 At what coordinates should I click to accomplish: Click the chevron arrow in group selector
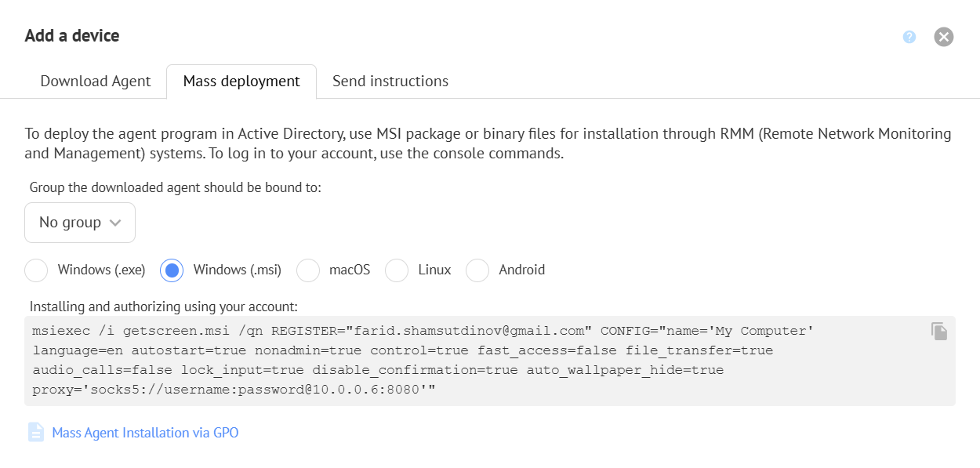pos(115,223)
